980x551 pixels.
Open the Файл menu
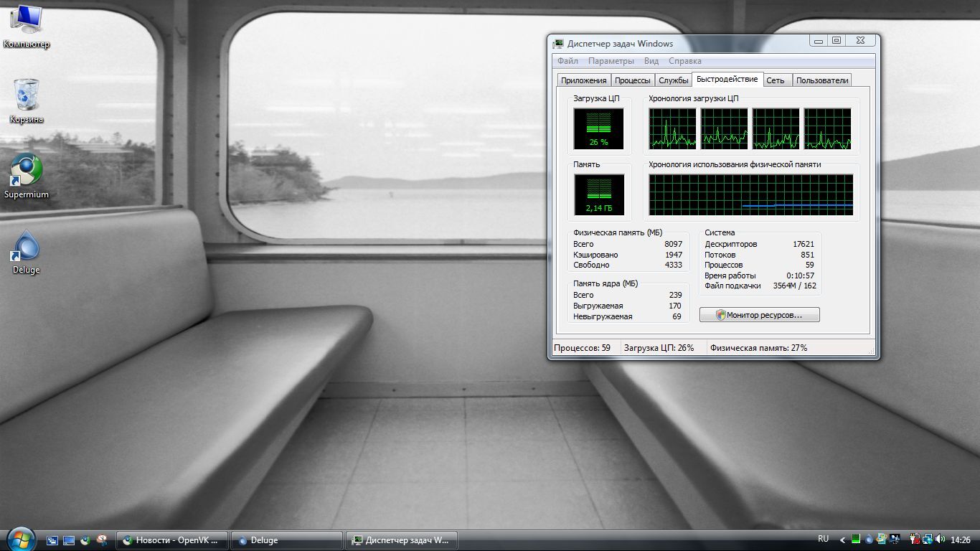567,61
